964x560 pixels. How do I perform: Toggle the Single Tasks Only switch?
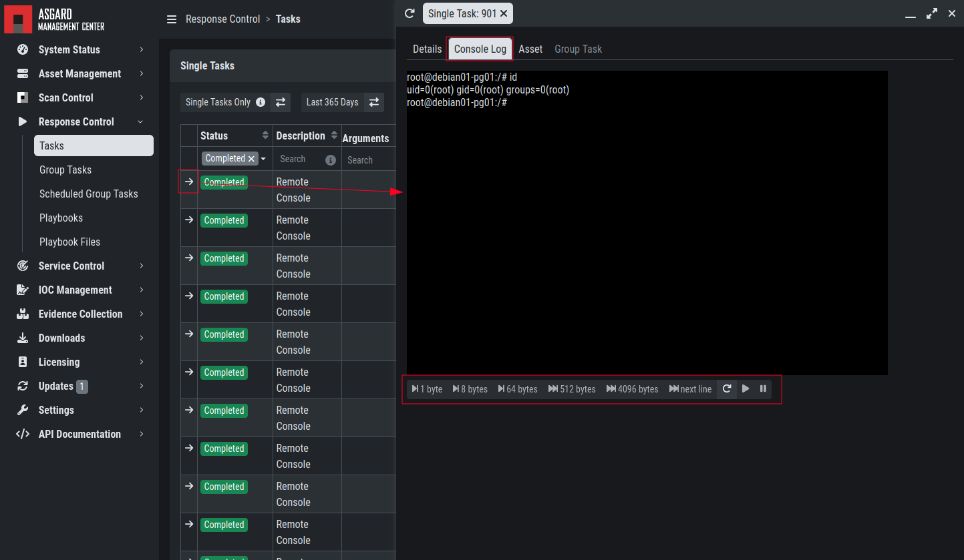(281, 102)
